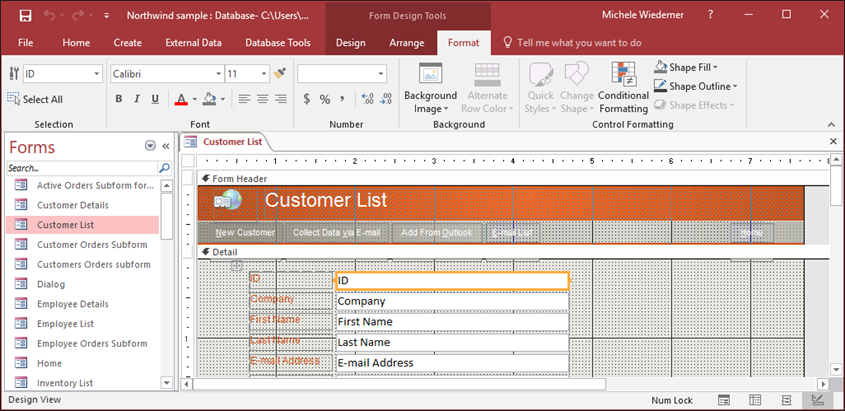845x411 pixels.
Task: Align text left
Action: pos(245,99)
